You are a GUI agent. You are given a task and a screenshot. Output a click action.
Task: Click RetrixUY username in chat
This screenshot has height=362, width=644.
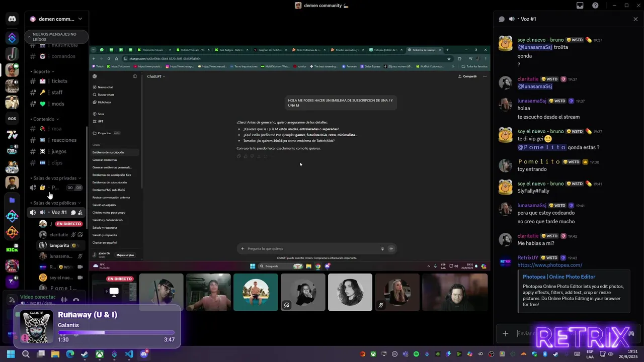click(528, 258)
